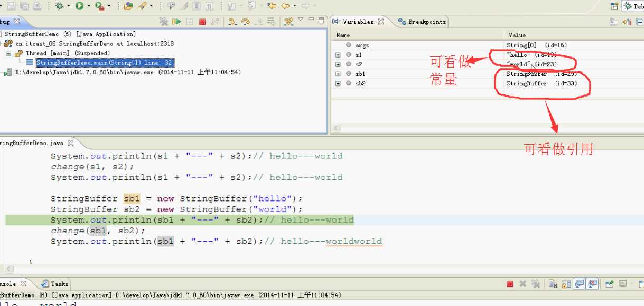The image size is (644, 306).
Task: Click Show Logical Structure icon in Variables view
Action: point(627,22)
